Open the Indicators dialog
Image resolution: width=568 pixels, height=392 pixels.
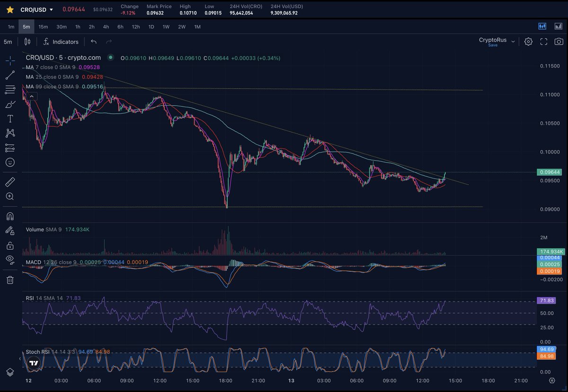click(x=61, y=42)
